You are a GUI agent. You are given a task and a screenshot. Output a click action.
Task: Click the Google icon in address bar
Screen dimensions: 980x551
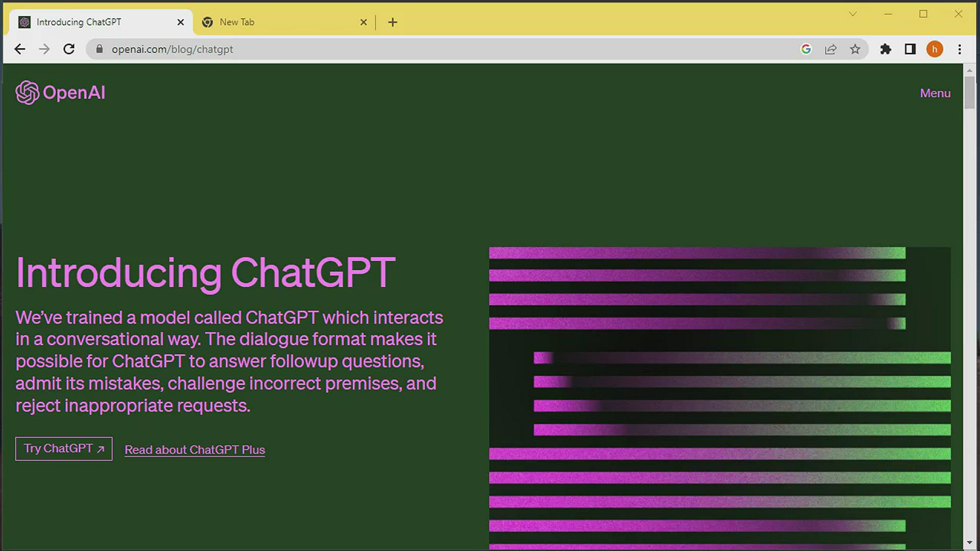806,49
